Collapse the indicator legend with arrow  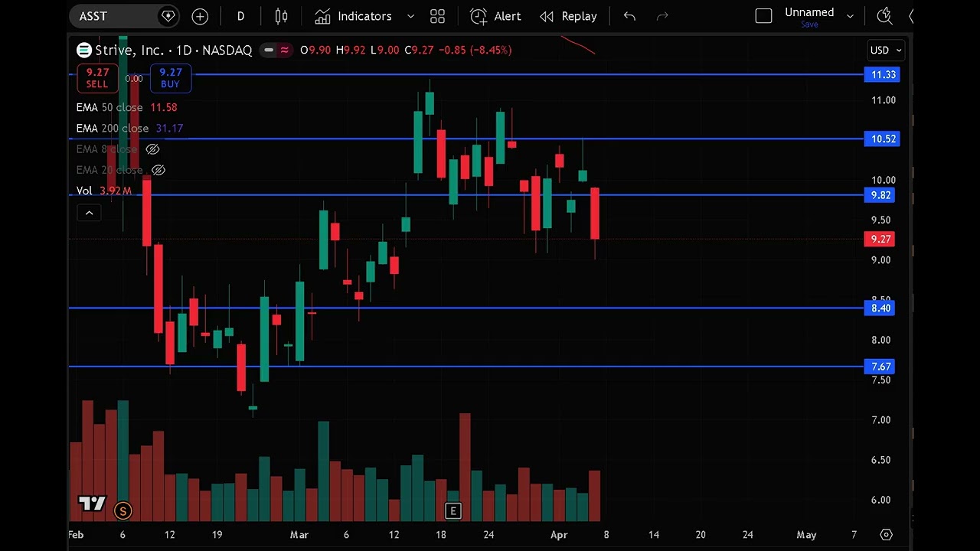coord(89,213)
